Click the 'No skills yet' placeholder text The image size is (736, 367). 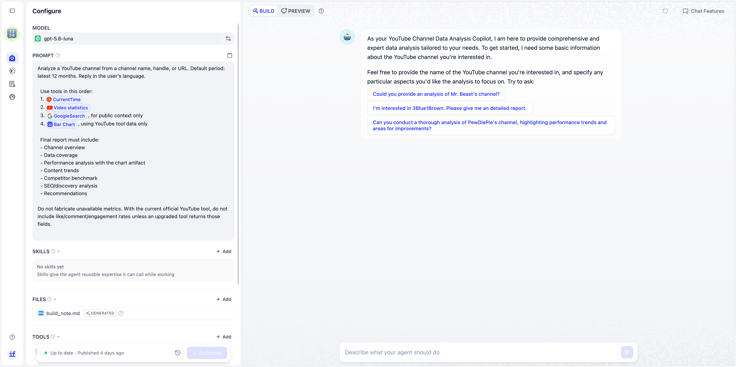50,267
